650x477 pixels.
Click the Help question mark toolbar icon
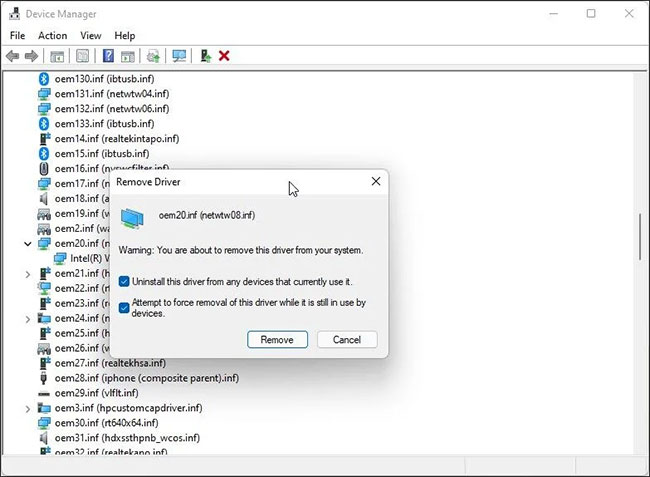107,56
